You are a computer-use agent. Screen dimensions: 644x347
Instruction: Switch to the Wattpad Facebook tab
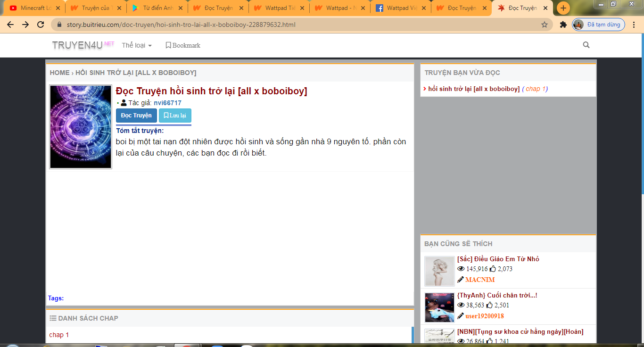[x=401, y=8]
